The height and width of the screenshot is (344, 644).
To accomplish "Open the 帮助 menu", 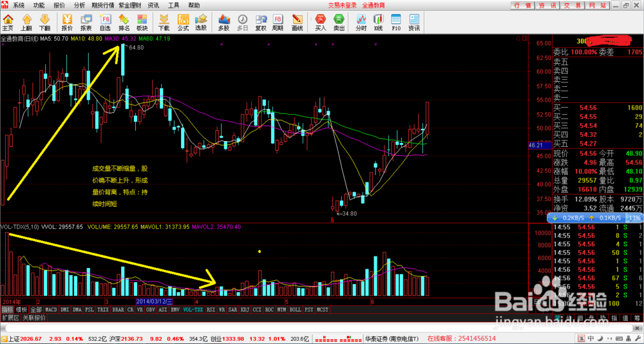I will (x=194, y=5).
